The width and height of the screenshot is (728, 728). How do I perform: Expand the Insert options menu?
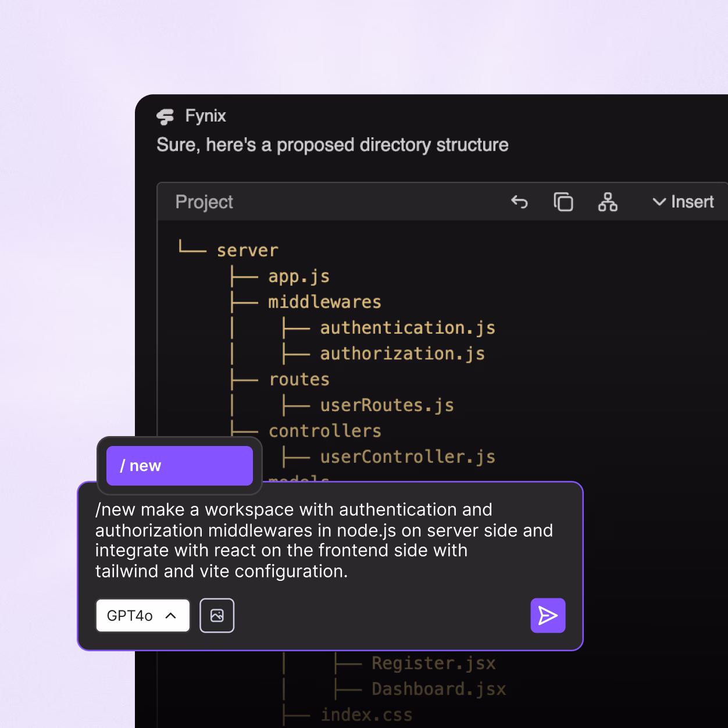click(x=683, y=202)
